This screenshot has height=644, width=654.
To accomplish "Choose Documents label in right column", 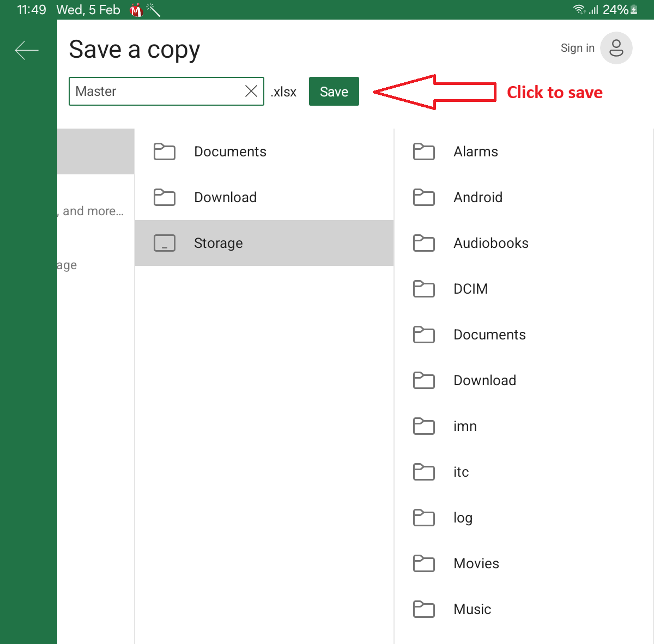I will coord(490,335).
